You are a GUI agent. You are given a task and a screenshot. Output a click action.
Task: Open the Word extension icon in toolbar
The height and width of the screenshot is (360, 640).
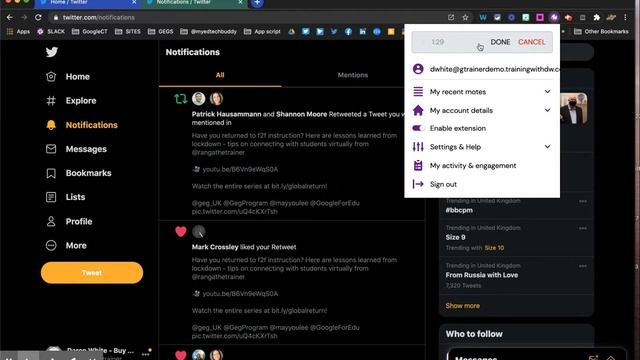483,18
